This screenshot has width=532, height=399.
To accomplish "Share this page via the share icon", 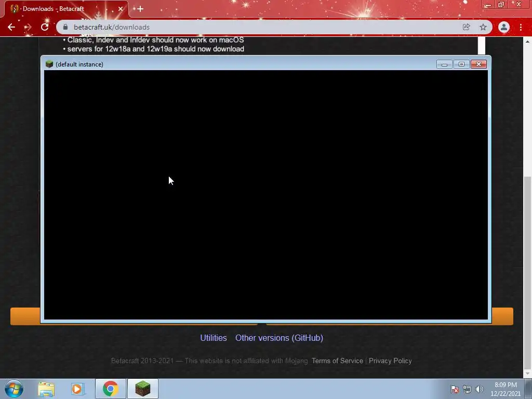I will coord(466,27).
